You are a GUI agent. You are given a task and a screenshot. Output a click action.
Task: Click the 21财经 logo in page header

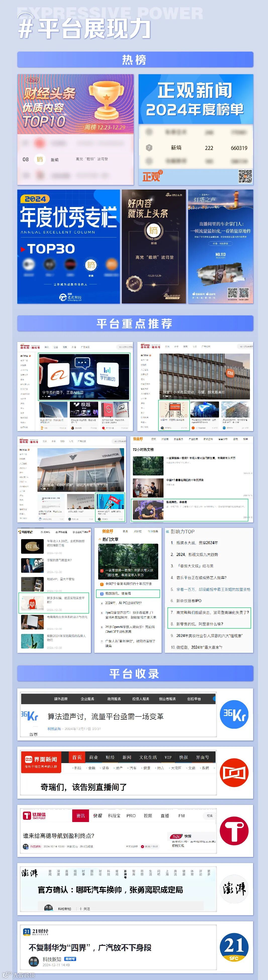click(x=36, y=932)
